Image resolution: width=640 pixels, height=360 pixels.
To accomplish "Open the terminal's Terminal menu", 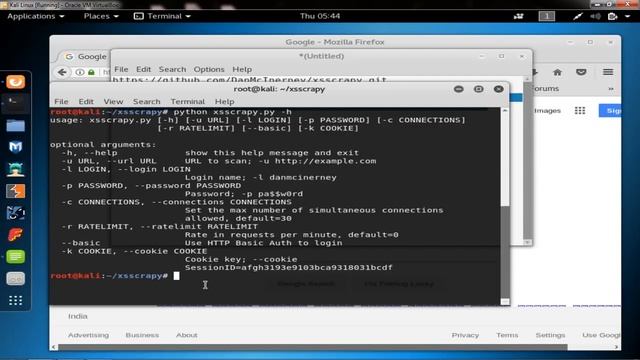I will 187,101.
